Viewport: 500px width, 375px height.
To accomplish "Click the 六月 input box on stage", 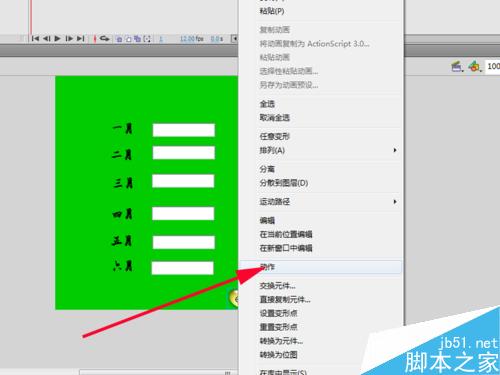I will (x=182, y=268).
